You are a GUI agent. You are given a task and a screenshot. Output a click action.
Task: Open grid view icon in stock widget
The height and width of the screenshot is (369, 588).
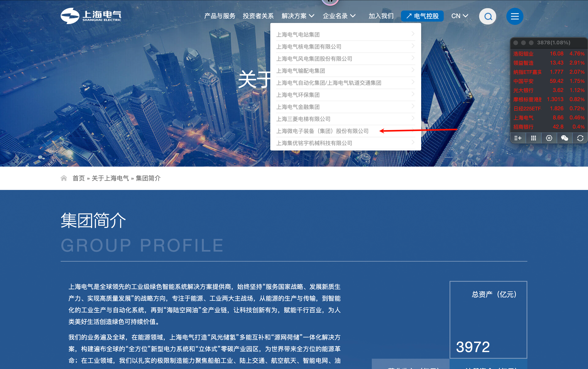(x=533, y=138)
